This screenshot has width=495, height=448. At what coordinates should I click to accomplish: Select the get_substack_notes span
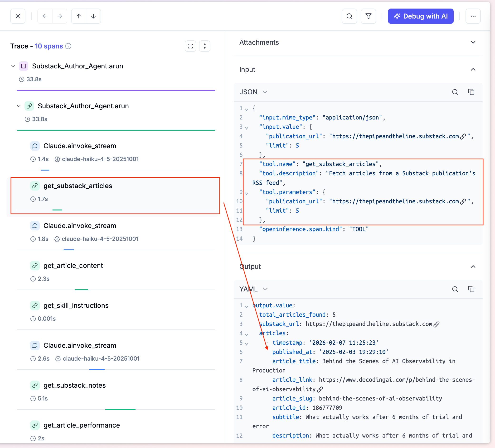(74, 385)
